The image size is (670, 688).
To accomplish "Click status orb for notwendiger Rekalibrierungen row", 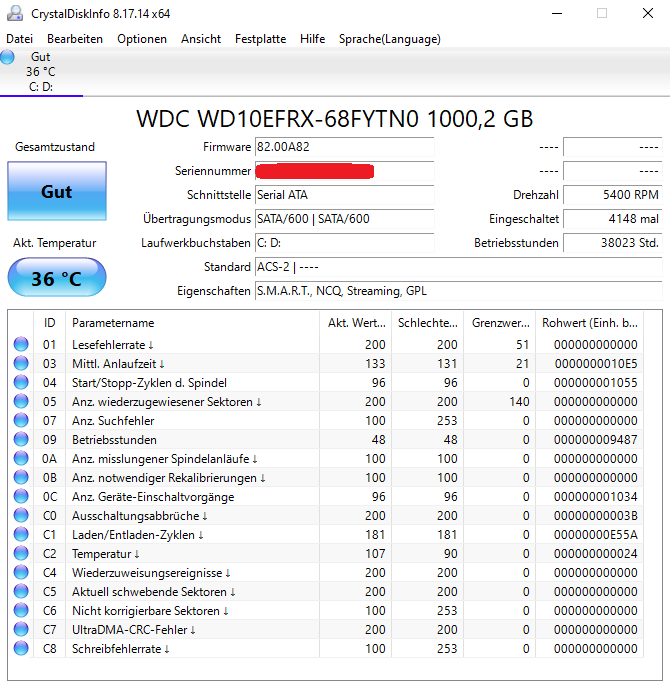I will [21, 477].
